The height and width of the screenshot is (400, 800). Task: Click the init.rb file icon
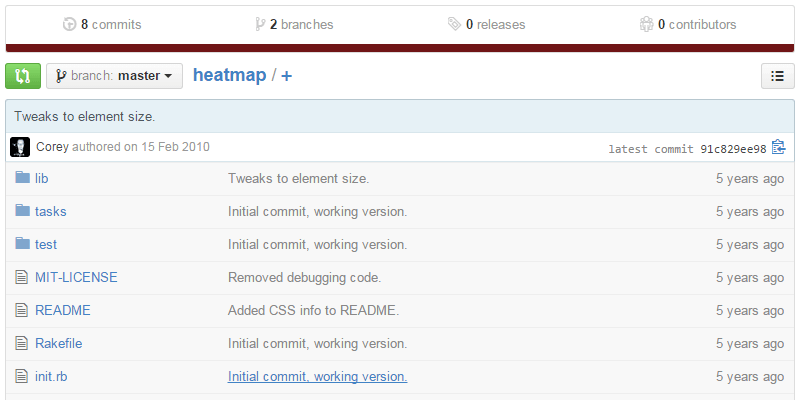22,377
